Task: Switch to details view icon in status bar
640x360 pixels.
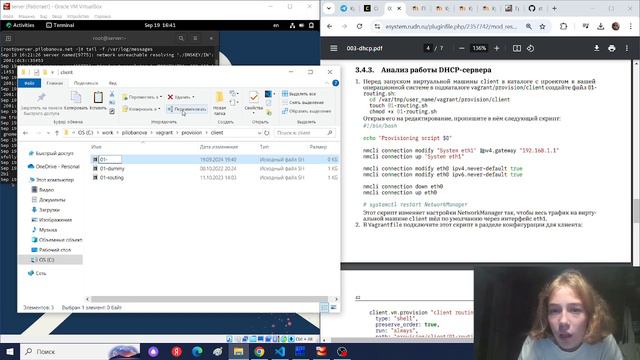Action: [324, 307]
